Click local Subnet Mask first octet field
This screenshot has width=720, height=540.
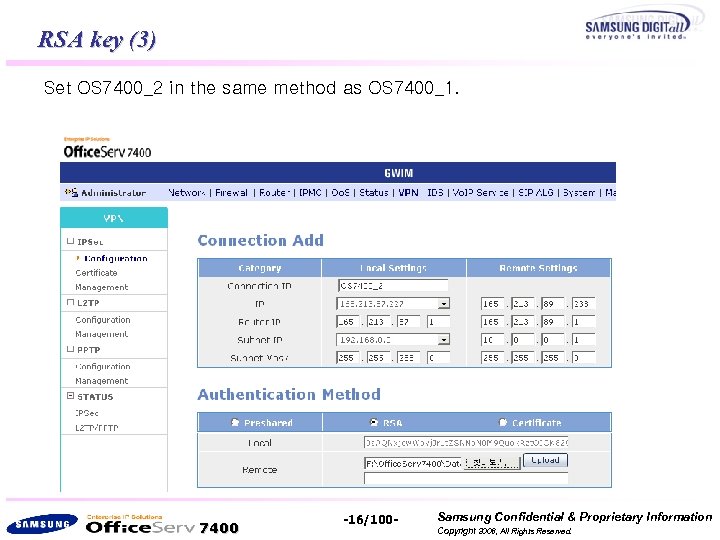(348, 358)
